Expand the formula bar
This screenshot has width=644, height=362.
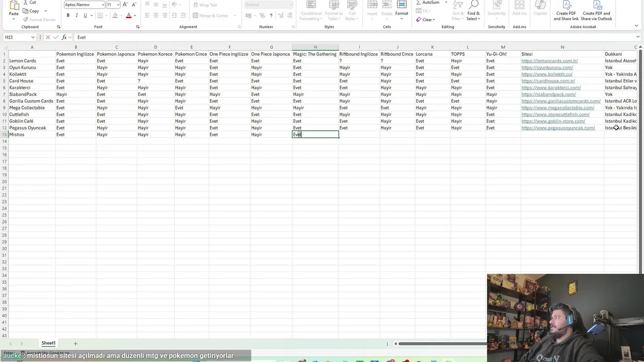(x=638, y=37)
